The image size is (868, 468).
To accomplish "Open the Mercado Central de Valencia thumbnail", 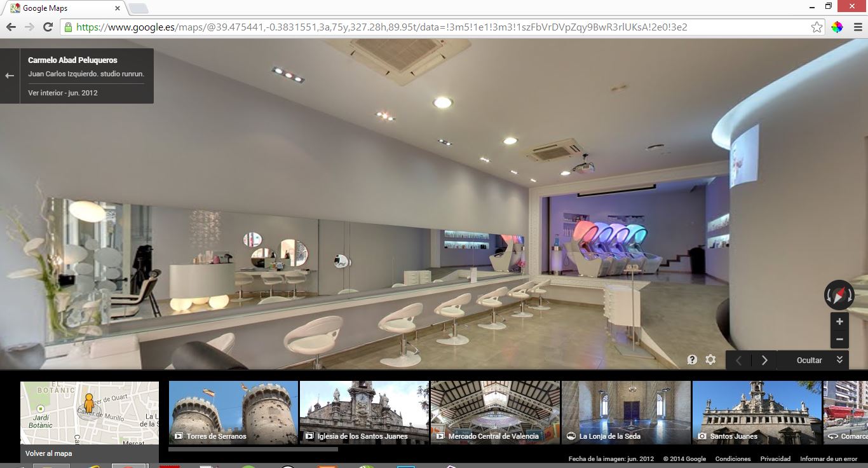I will point(495,412).
